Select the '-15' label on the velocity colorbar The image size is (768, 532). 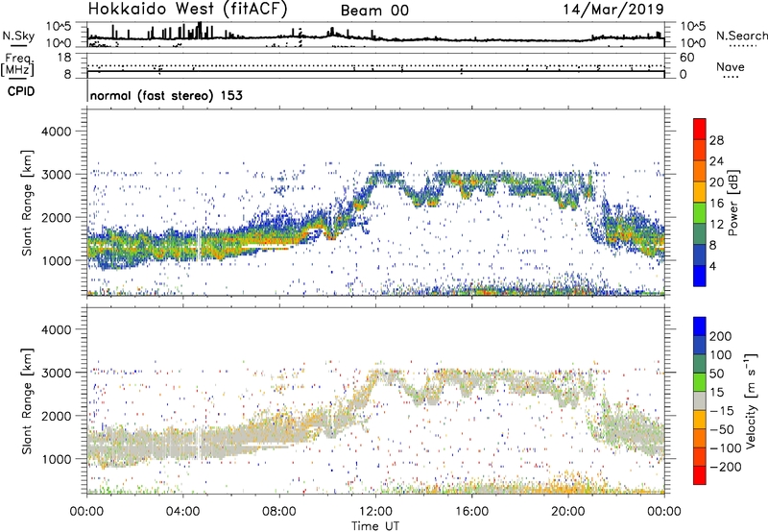point(722,411)
